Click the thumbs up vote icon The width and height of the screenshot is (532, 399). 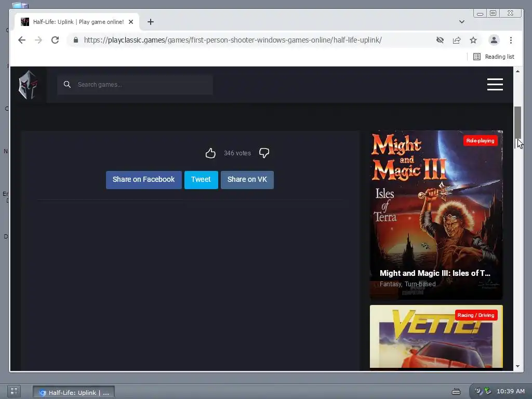210,153
